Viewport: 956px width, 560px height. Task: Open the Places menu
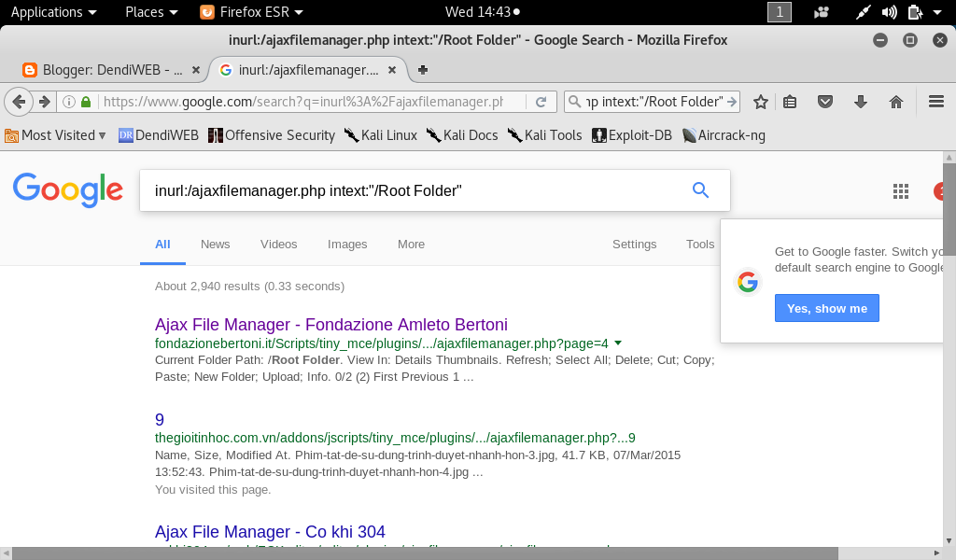tap(151, 12)
